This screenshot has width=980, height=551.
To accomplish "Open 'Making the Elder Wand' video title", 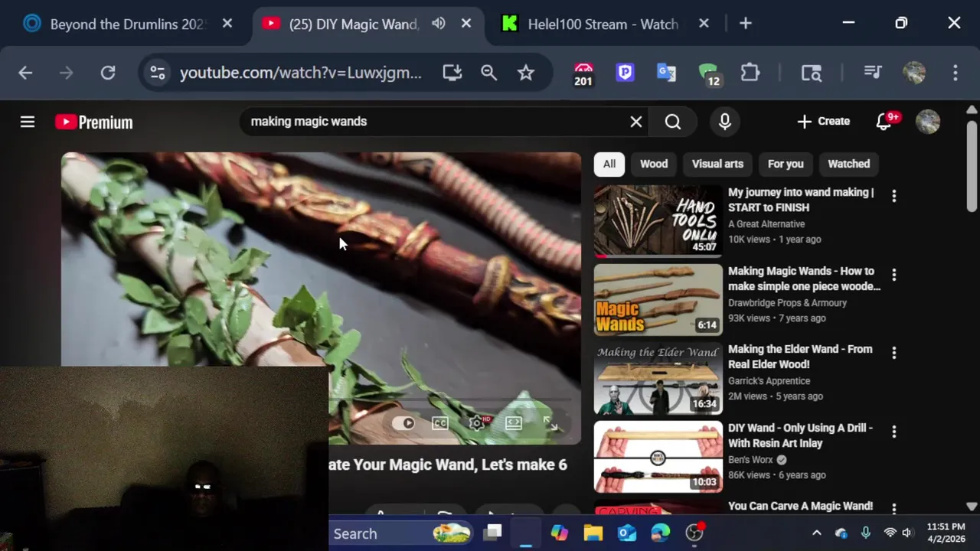I will pos(800,357).
